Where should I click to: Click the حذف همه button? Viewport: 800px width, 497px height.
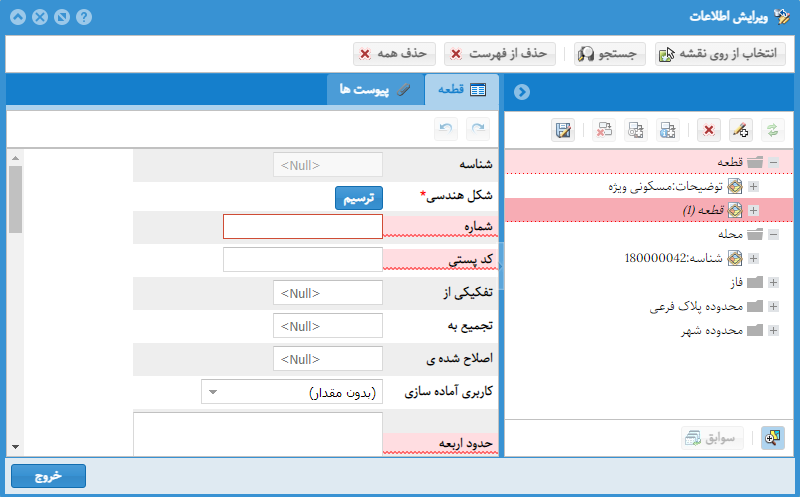(394, 54)
